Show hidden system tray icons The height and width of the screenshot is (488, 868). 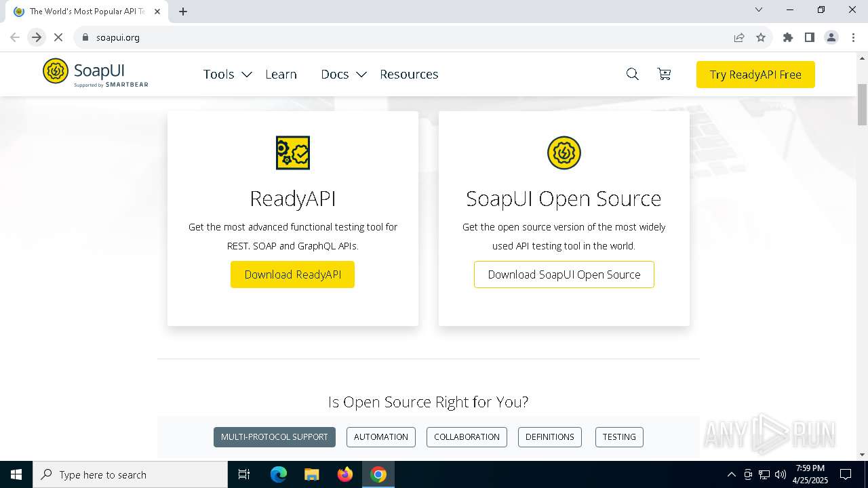731,474
